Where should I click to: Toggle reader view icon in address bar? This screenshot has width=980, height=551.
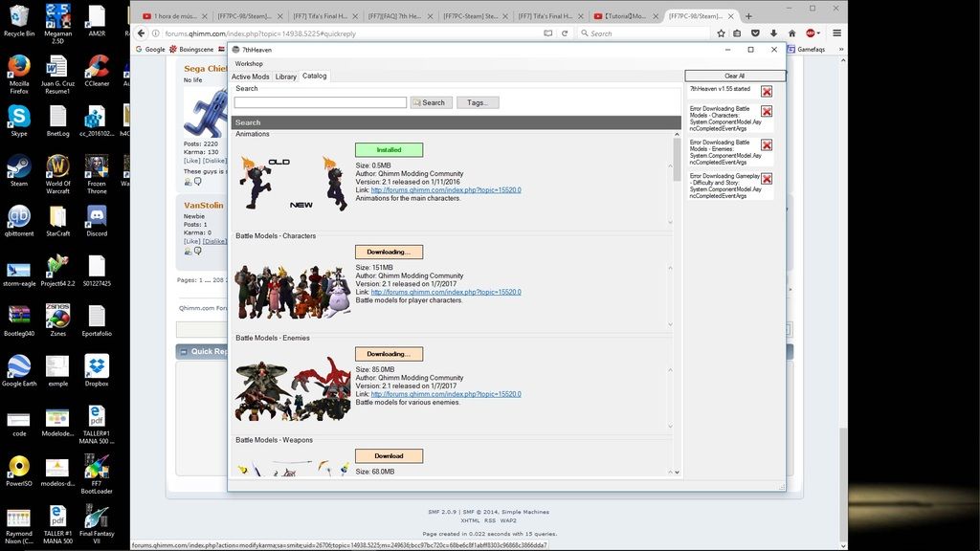click(x=548, y=33)
